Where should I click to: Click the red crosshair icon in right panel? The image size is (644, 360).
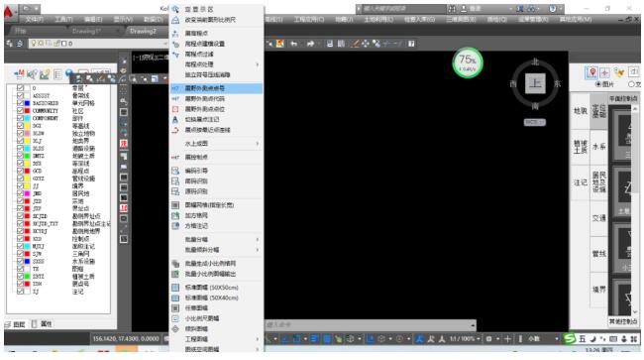click(x=604, y=72)
